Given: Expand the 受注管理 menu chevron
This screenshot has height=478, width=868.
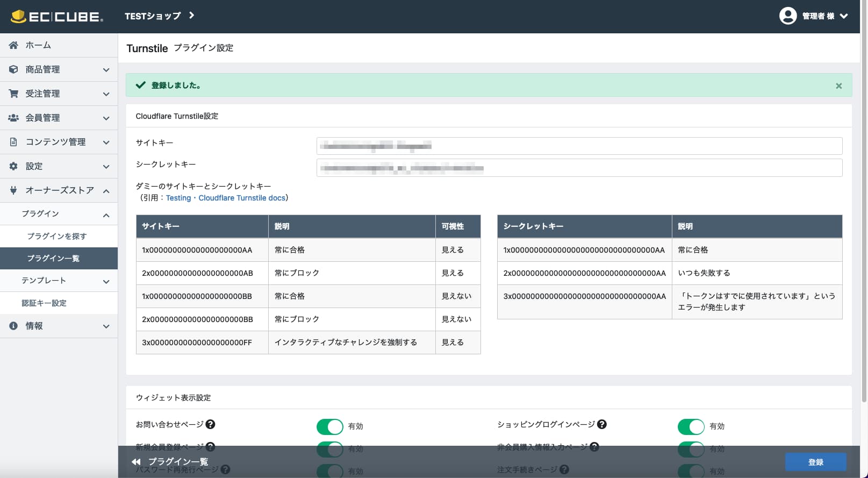Looking at the screenshot, I should (106, 94).
